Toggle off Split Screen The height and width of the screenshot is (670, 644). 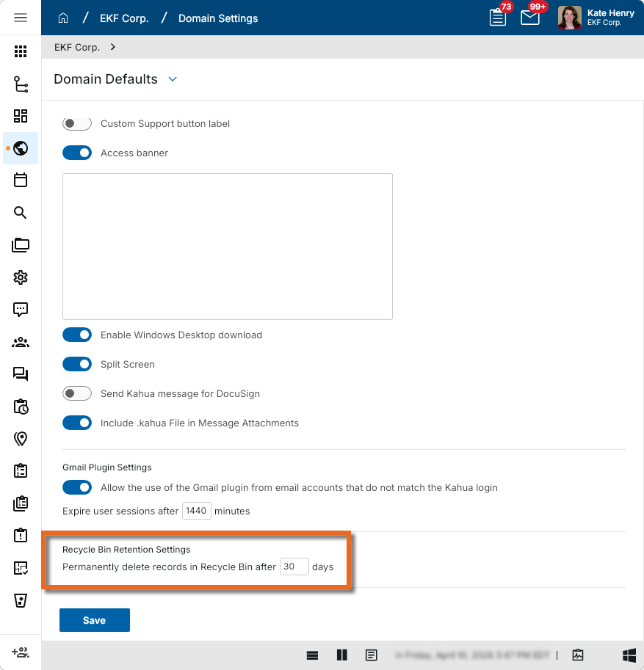click(77, 365)
